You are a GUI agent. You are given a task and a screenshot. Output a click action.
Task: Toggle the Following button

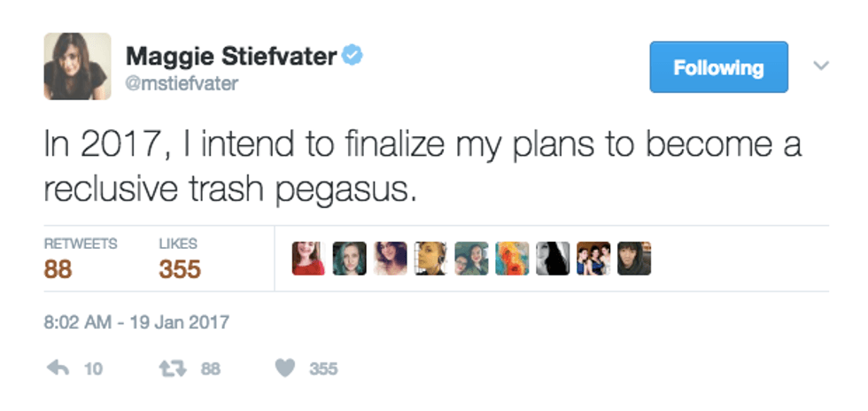718,67
